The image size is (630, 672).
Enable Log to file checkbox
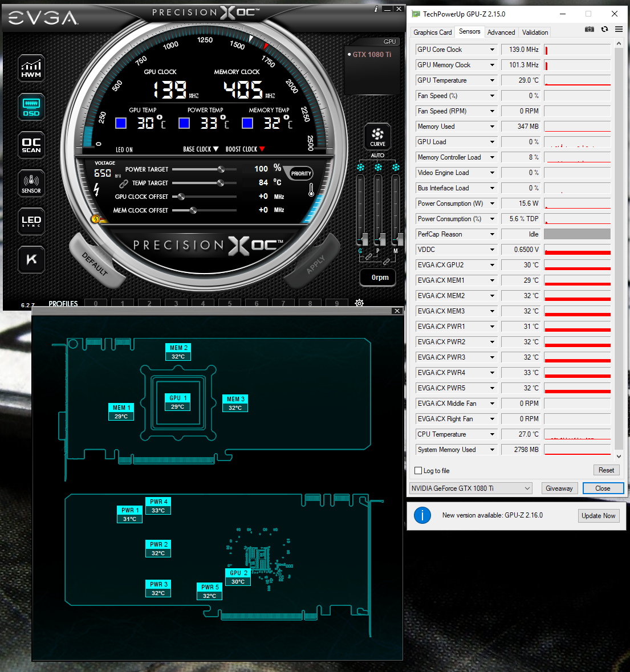(x=418, y=471)
